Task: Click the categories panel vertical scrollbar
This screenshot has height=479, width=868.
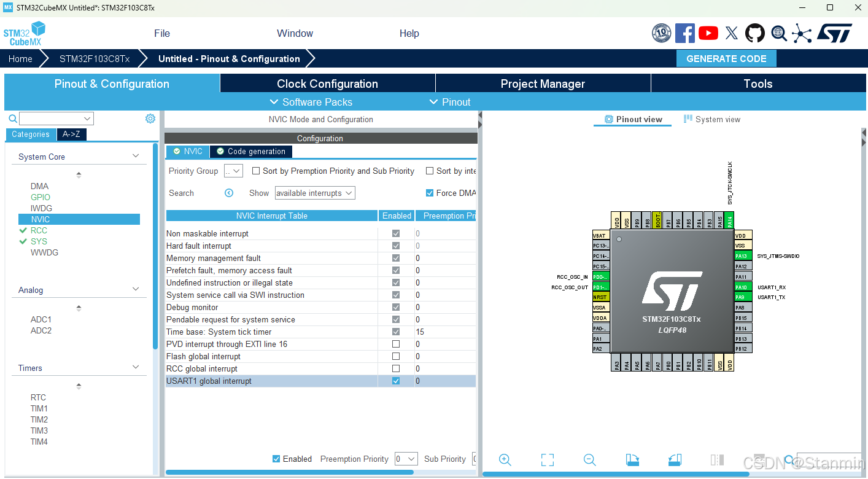Action: pyautogui.click(x=155, y=246)
